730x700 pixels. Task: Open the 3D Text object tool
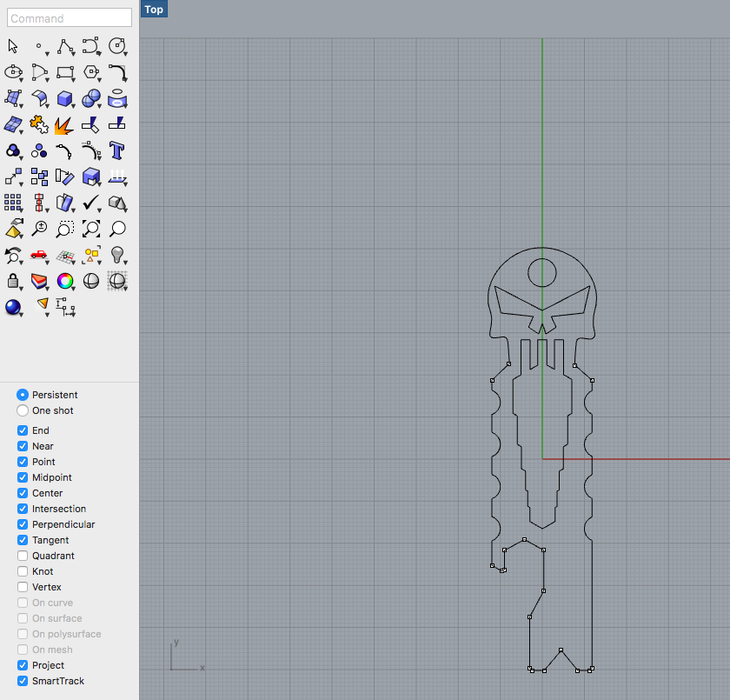point(116,150)
